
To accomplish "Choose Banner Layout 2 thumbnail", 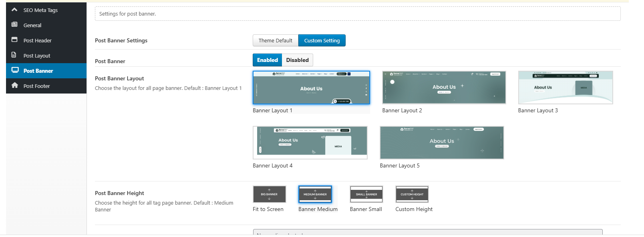I will click(444, 88).
